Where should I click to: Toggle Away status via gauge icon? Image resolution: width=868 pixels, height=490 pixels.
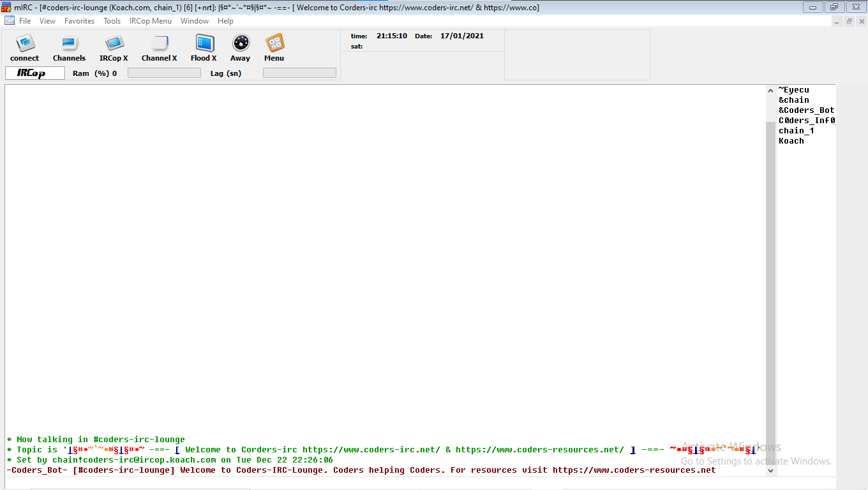click(241, 43)
